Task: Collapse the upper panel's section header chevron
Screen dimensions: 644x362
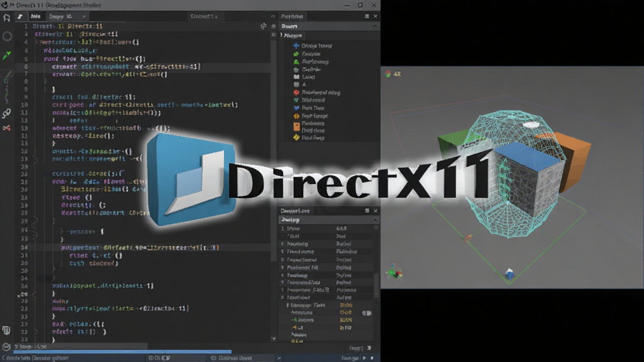Action: [375, 26]
